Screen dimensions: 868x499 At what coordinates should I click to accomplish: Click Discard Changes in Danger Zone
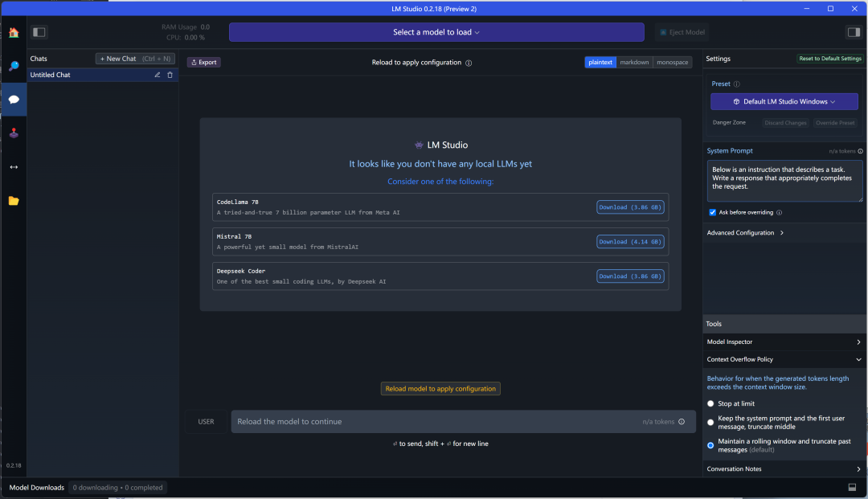785,123
